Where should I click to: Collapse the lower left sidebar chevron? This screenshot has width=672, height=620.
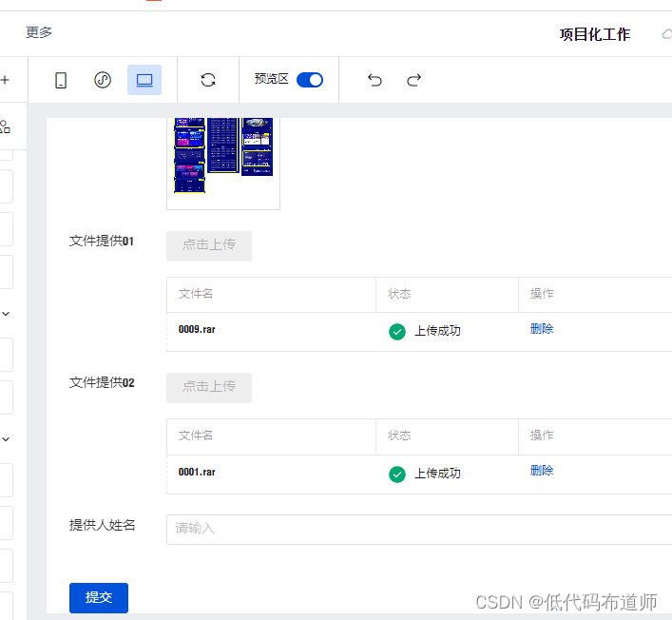[x=6, y=439]
